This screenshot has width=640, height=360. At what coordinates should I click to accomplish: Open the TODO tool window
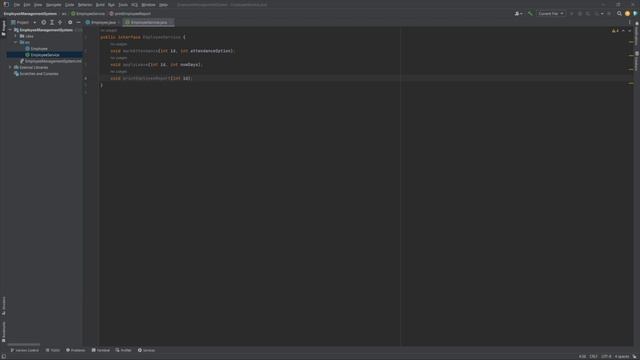coord(53,350)
